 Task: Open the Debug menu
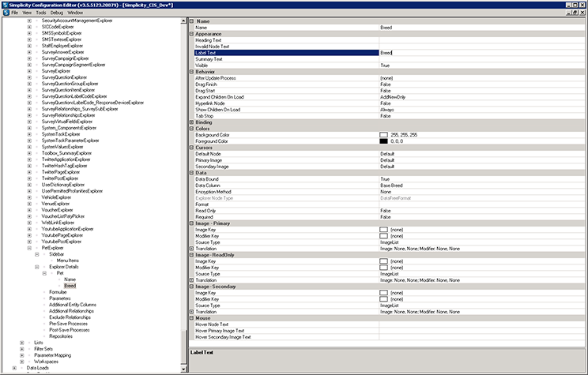[57, 13]
